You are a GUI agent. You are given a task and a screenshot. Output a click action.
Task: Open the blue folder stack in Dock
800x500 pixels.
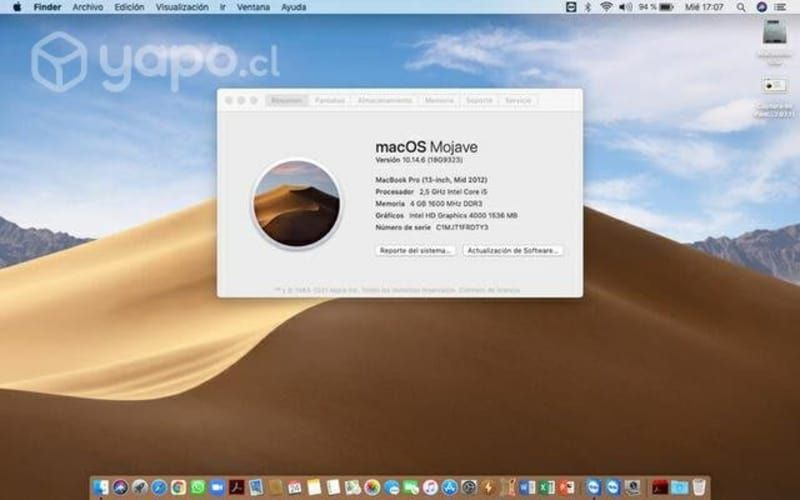[x=680, y=487]
